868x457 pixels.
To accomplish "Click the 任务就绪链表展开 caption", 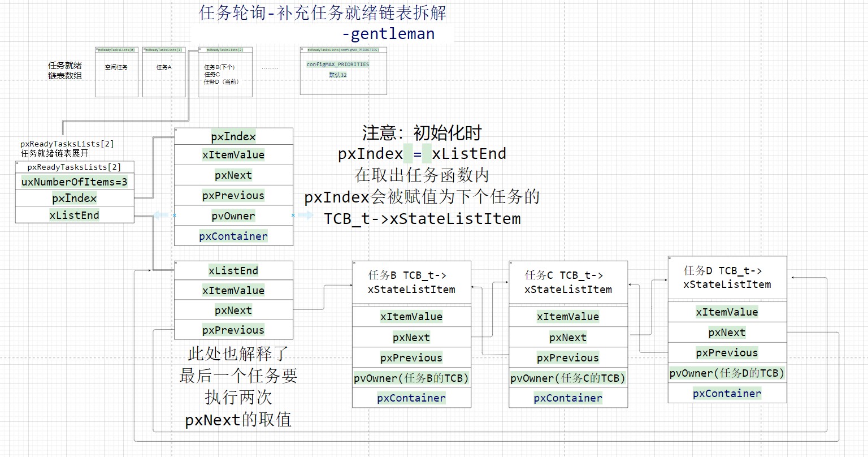I will click(55, 153).
